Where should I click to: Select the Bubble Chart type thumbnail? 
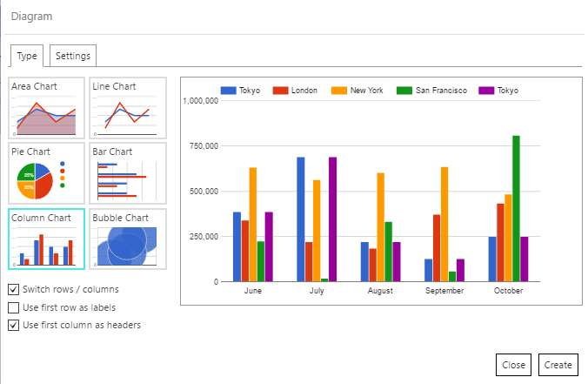click(x=127, y=239)
